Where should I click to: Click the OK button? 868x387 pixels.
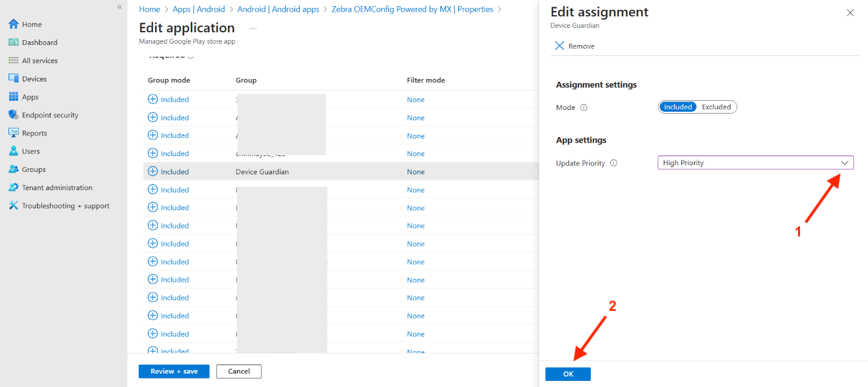point(568,374)
